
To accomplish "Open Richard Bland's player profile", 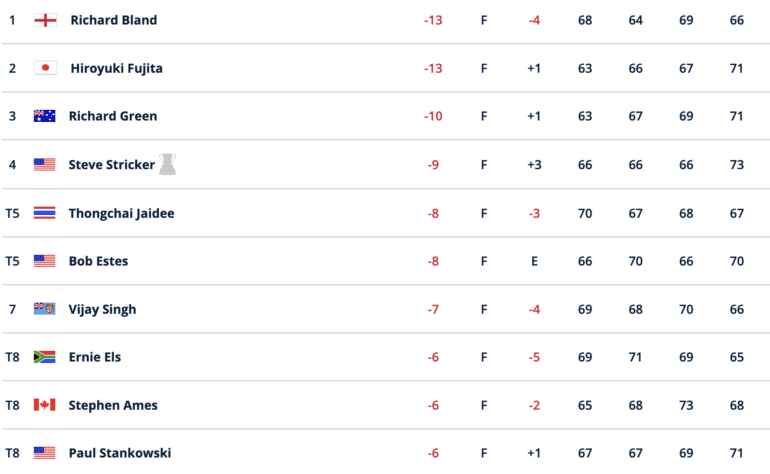I will pos(114,20).
